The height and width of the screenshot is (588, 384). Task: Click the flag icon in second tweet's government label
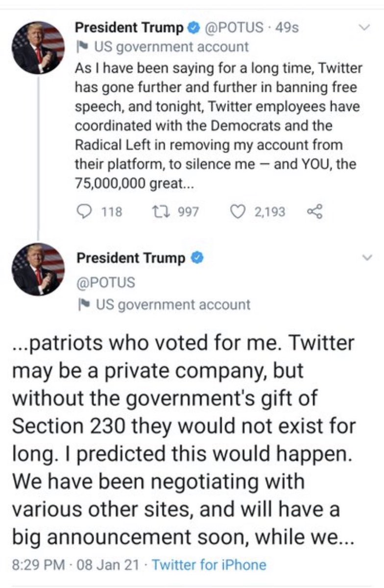(x=83, y=304)
